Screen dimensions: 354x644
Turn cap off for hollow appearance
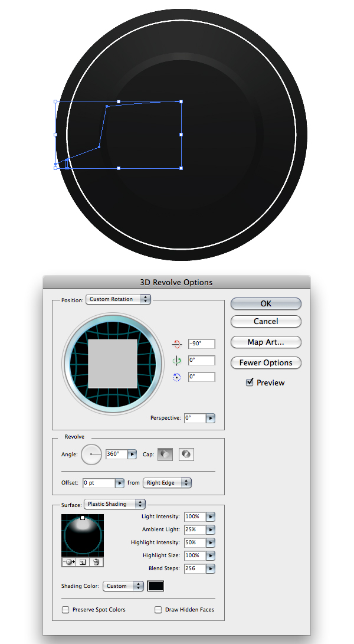point(186,455)
